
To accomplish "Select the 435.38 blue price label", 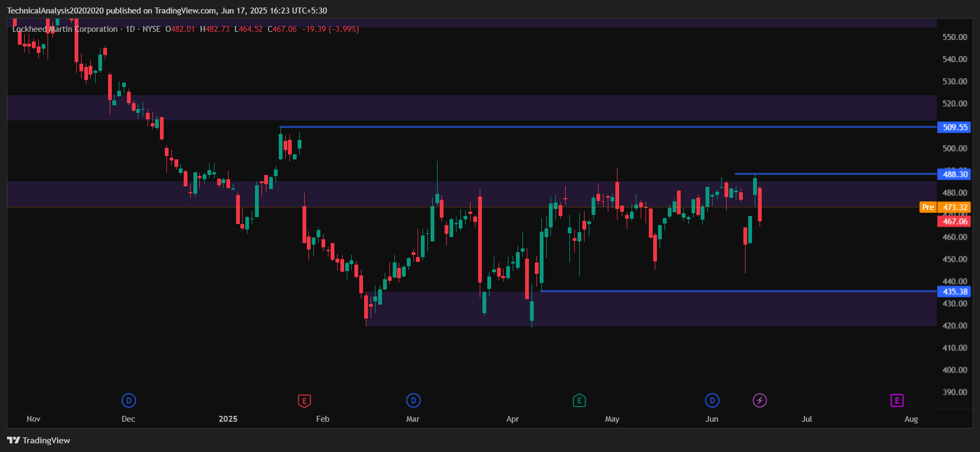I will click(x=955, y=292).
